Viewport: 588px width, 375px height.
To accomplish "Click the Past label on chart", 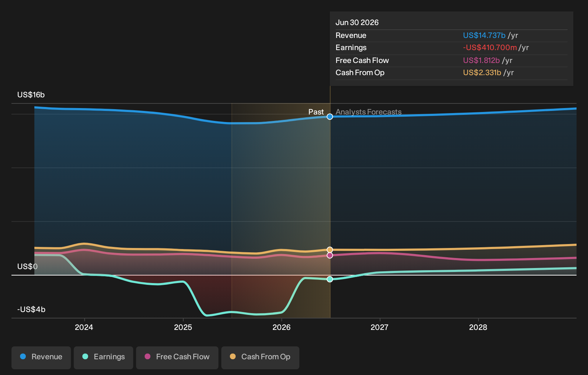I will pyautogui.click(x=316, y=112).
